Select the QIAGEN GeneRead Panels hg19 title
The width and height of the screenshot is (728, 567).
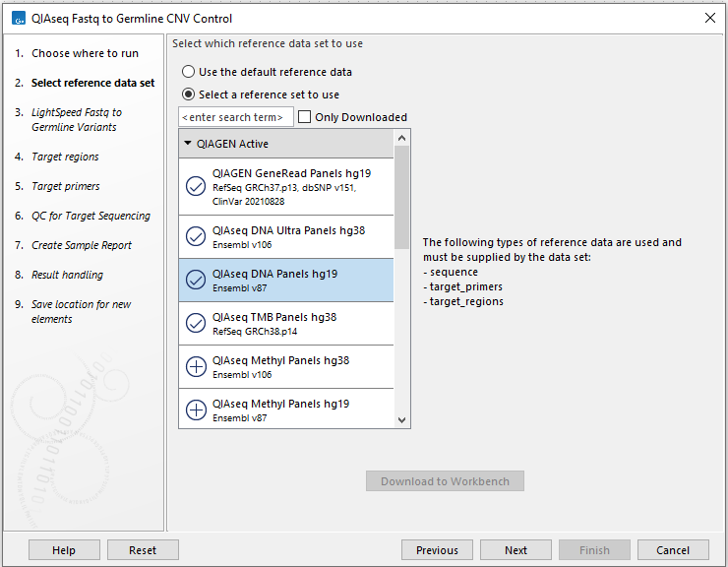coord(291,173)
